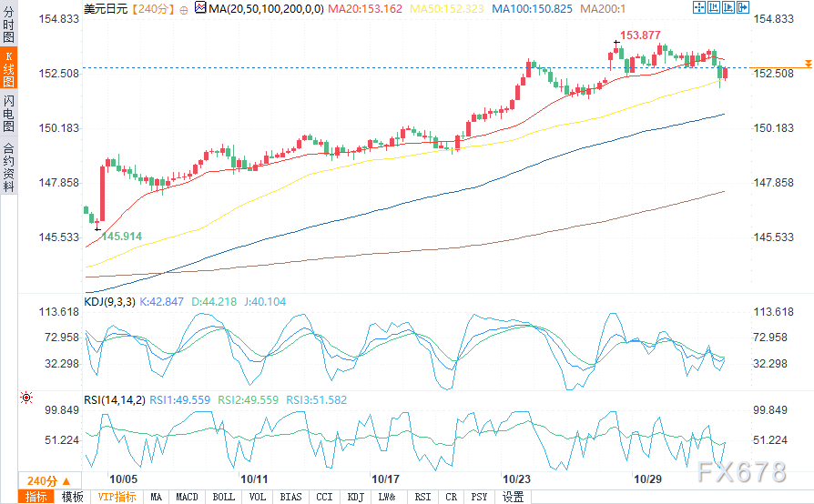Click the 美元日元 symbol title
Viewport: 814px width, 504px height.
pyautogui.click(x=106, y=9)
